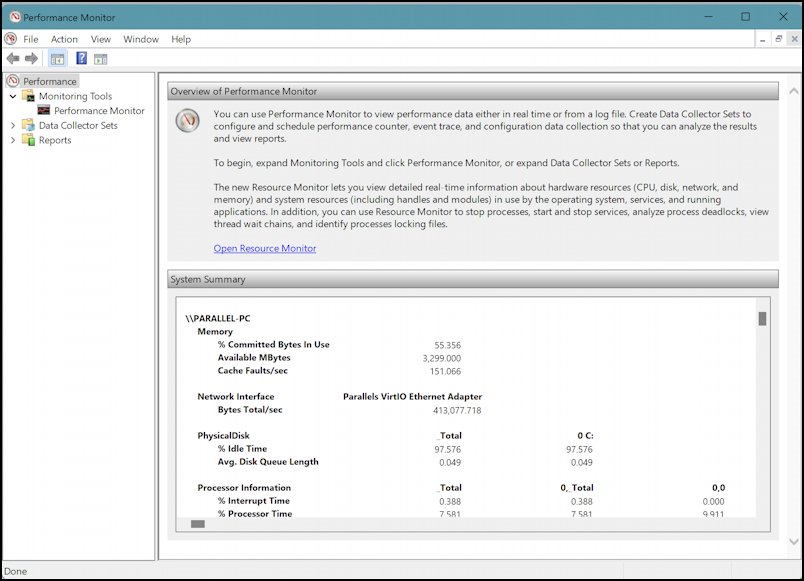The image size is (804, 581).
Task: Click the Bytes Total/sec counter
Action: [x=250, y=410]
